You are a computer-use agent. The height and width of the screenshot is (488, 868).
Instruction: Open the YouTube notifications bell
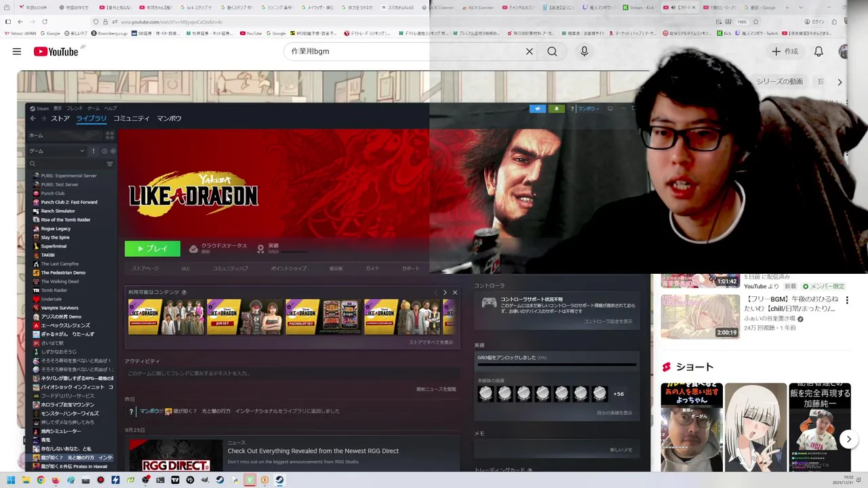pyautogui.click(x=818, y=52)
